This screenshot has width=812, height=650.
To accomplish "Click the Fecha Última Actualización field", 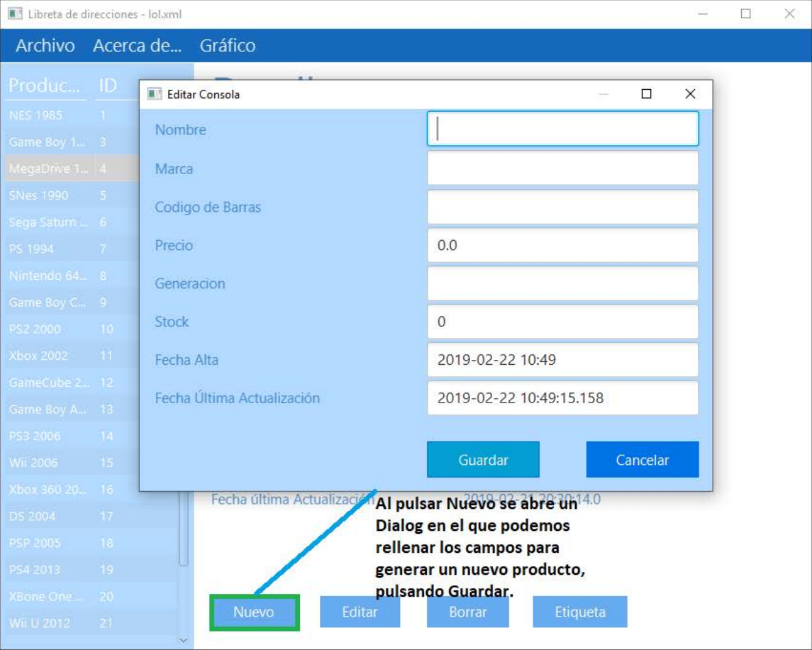I will (562, 398).
